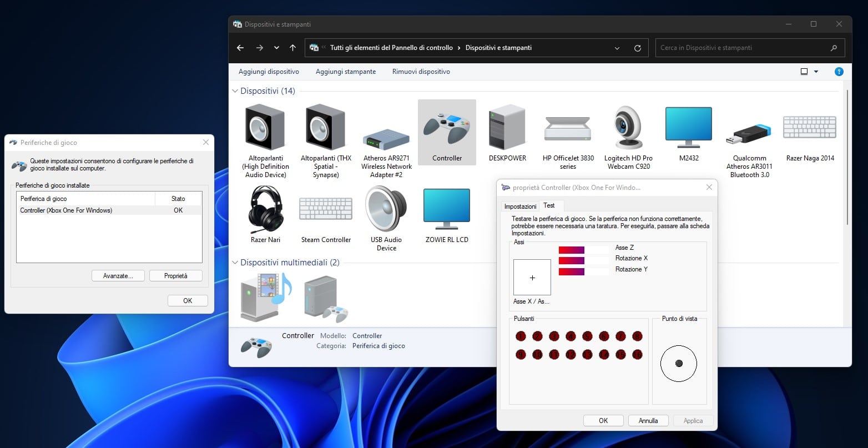Go back in Dispositivi e stampanti window
This screenshot has height=448, width=868.
(x=240, y=48)
